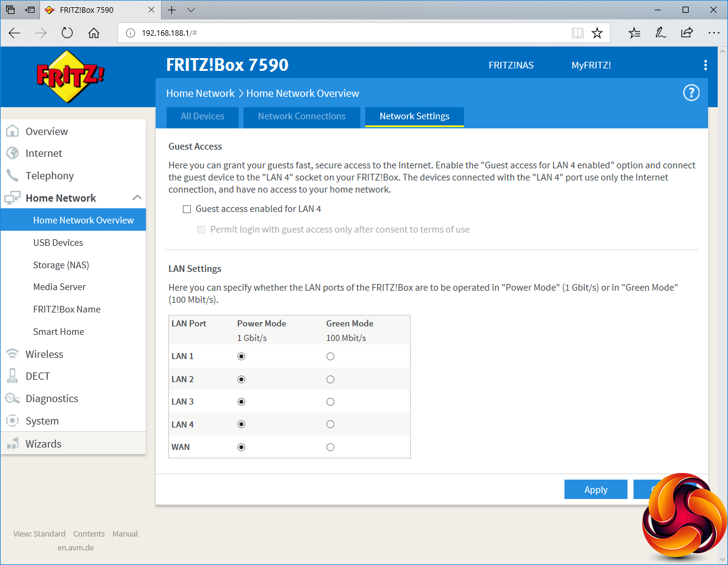Select Green Mode for LAN 1
728x565 pixels.
point(330,357)
